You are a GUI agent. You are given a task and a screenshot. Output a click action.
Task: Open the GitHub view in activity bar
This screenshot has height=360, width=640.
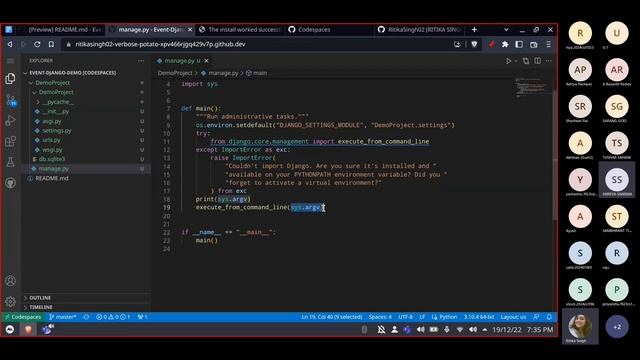point(10,182)
